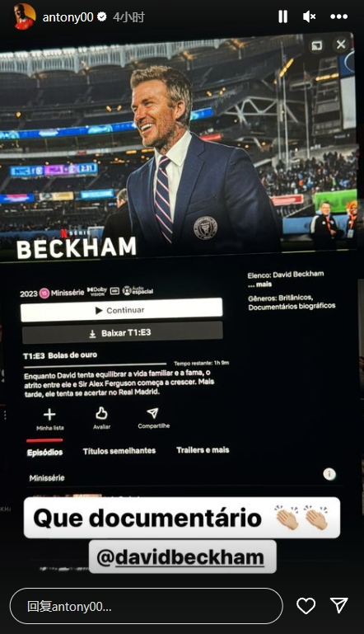Tap the antony00 username

coord(68,17)
